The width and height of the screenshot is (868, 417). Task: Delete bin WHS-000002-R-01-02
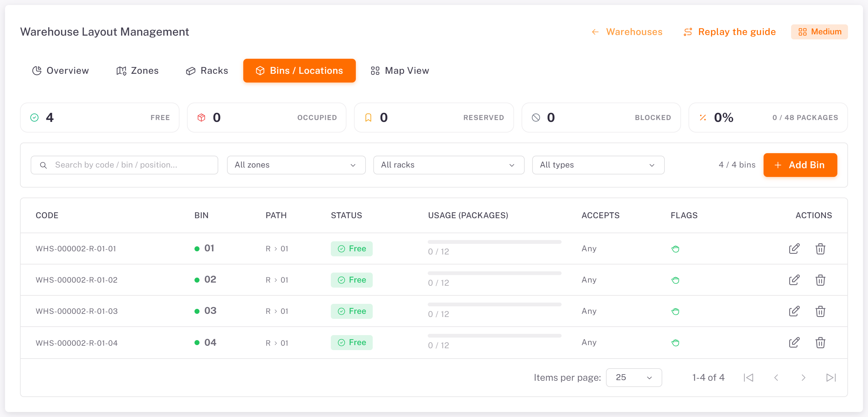(820, 280)
